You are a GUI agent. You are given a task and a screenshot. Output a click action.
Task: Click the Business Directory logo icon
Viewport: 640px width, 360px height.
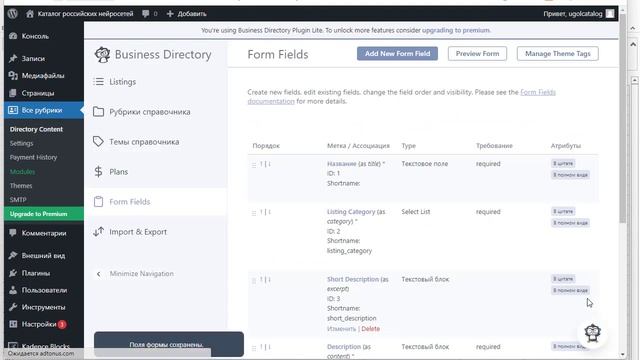[x=102, y=55]
